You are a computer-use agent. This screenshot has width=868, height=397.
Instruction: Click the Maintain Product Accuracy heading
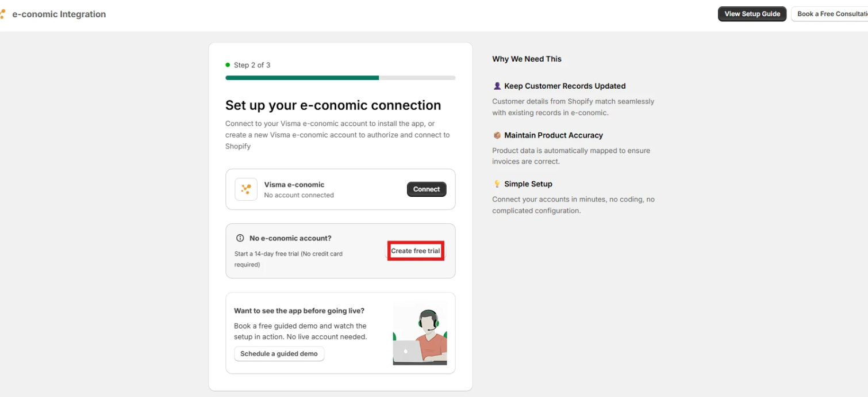coord(554,135)
